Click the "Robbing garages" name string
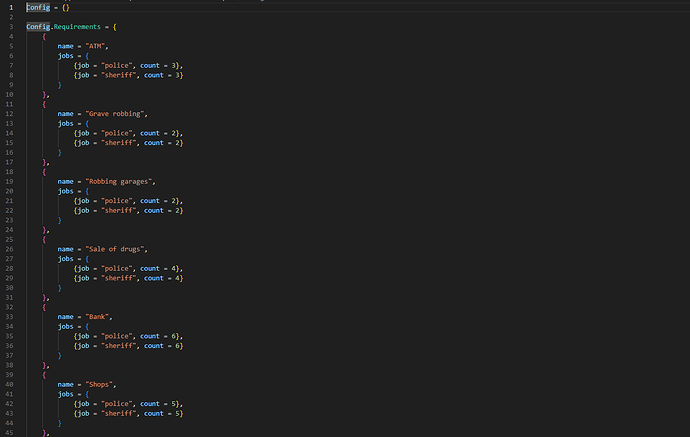Image resolution: width=690 pixels, height=437 pixels. (119, 182)
